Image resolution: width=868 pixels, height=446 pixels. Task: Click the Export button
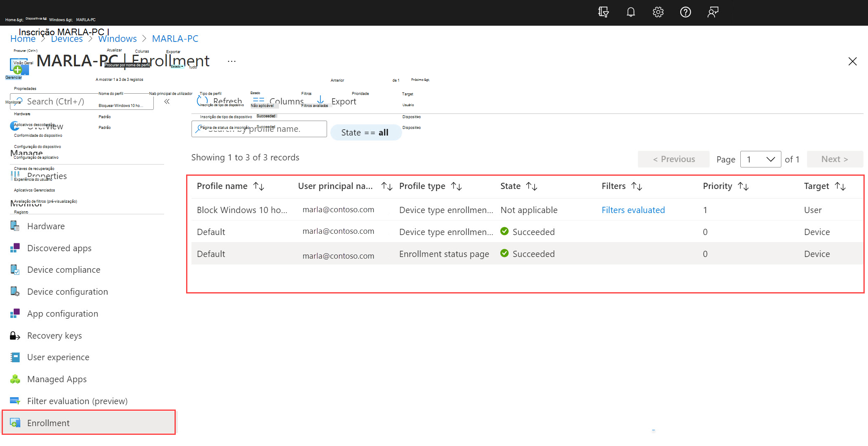337,102
